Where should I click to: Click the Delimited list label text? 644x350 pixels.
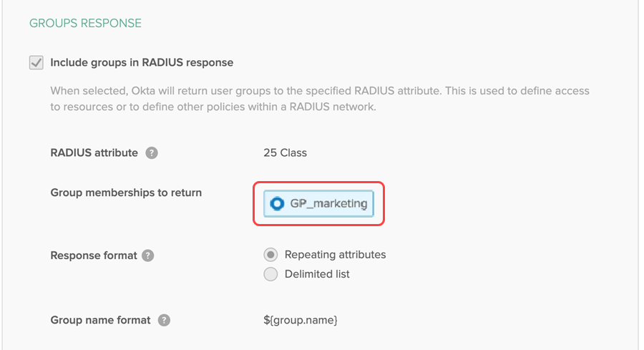317,274
